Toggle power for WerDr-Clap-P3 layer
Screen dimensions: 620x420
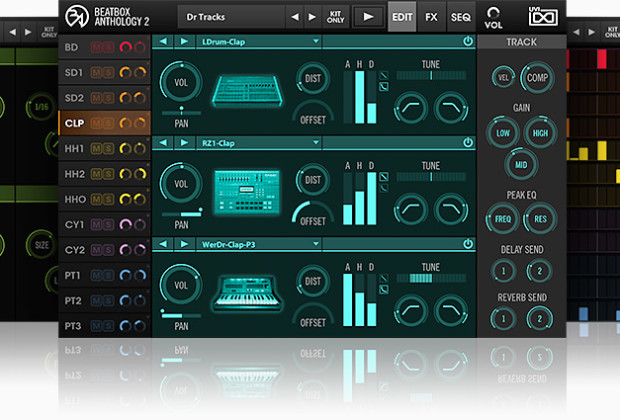point(468,244)
